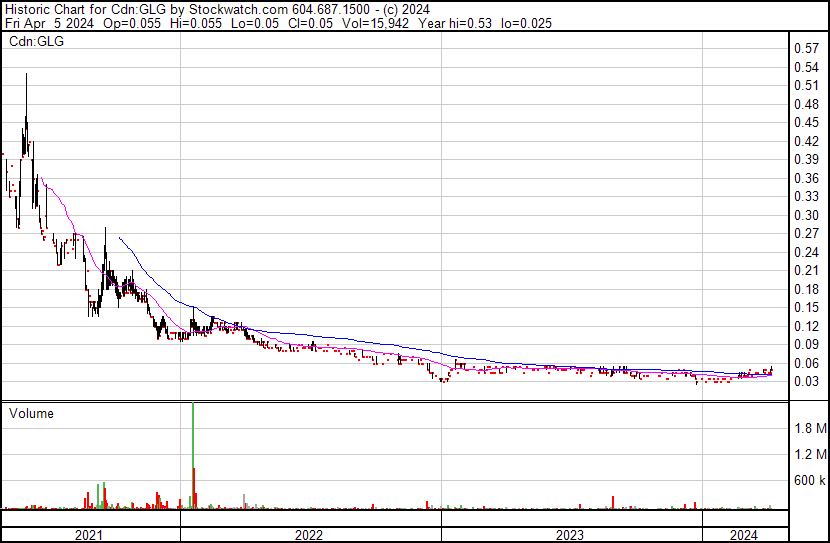Click the 0.09 price axis label
Viewport: 830px width, 543px height.
[x=807, y=345]
